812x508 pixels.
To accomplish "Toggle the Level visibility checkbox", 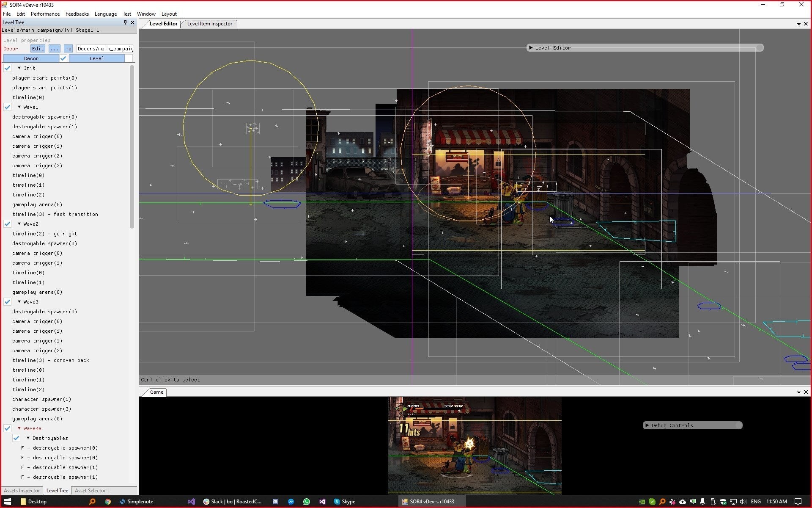I will (129, 58).
